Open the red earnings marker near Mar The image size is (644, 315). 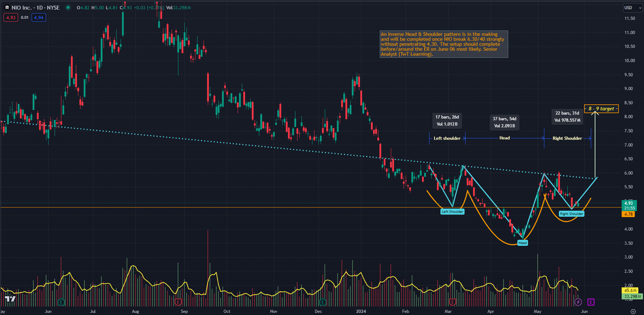[x=452, y=302]
